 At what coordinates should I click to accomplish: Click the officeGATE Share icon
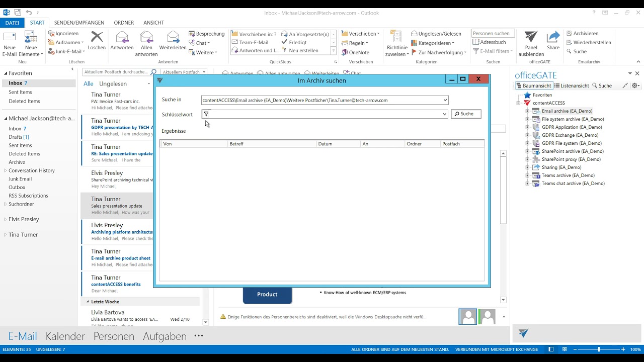click(x=553, y=41)
